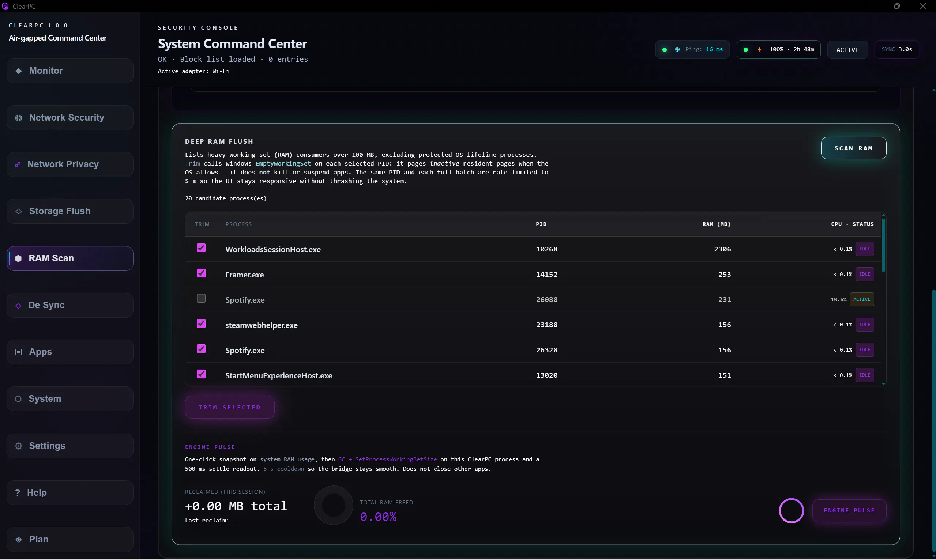The height and width of the screenshot is (560, 936).
Task: Click the 2306 RAM value
Action: [722, 249]
